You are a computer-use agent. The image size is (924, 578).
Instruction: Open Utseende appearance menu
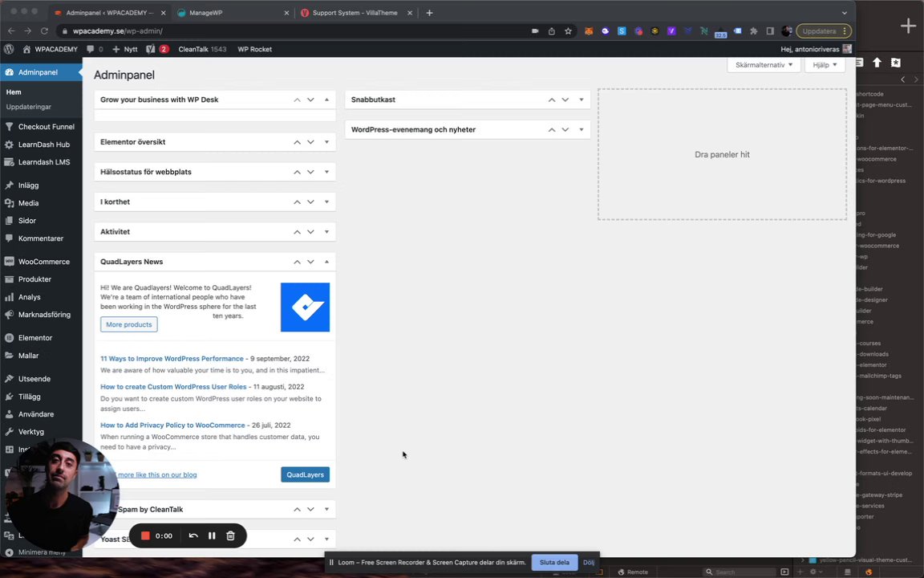[41, 379]
